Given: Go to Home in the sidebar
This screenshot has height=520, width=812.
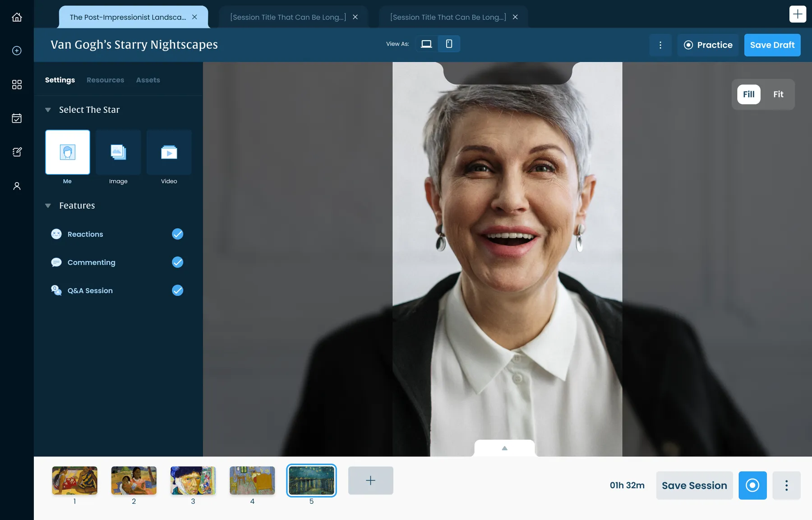Looking at the screenshot, I should 17,17.
